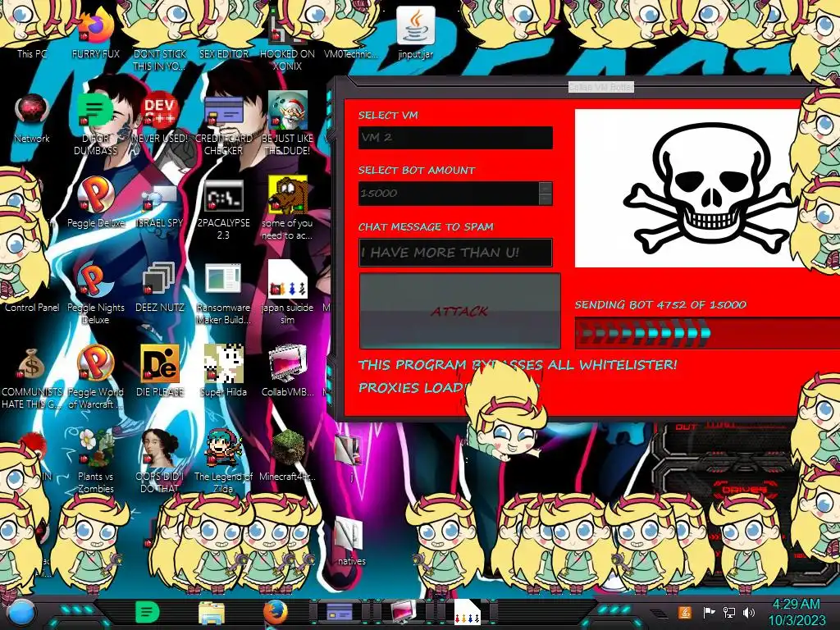Open Firefox from the taskbar
The image size is (840, 630).
(x=276, y=612)
